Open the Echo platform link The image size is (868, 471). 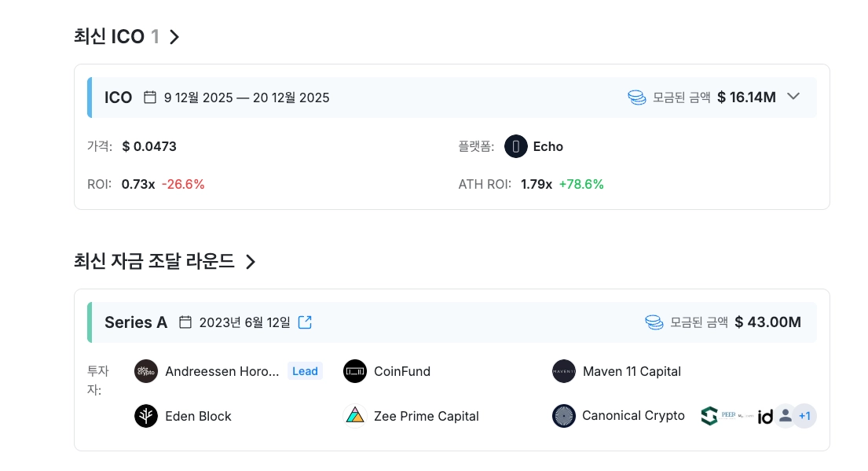point(548,146)
